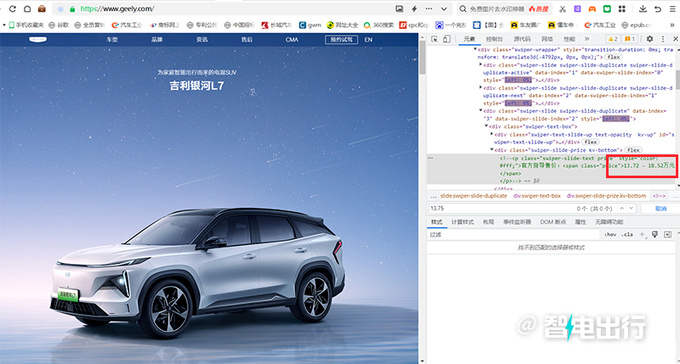Click the warnings count badge showing 2
Viewport: 680px width, 364px height.
pos(613,39)
